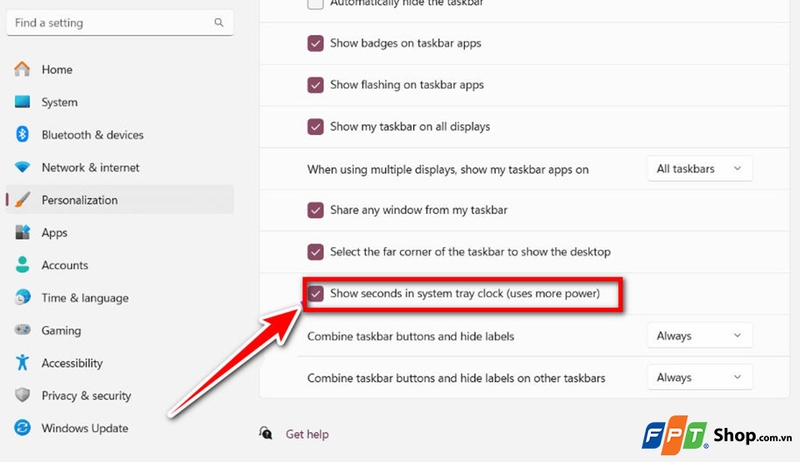Uncheck Show flashing on taskbar apps

[x=315, y=85]
